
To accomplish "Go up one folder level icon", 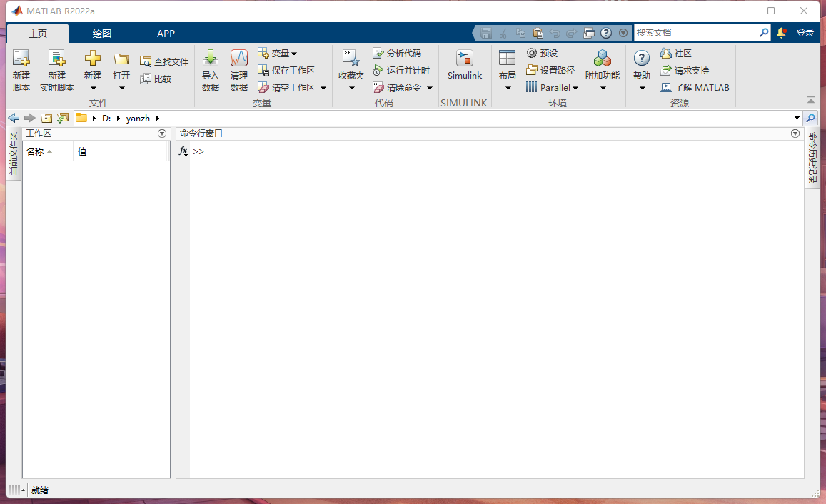I will [46, 118].
